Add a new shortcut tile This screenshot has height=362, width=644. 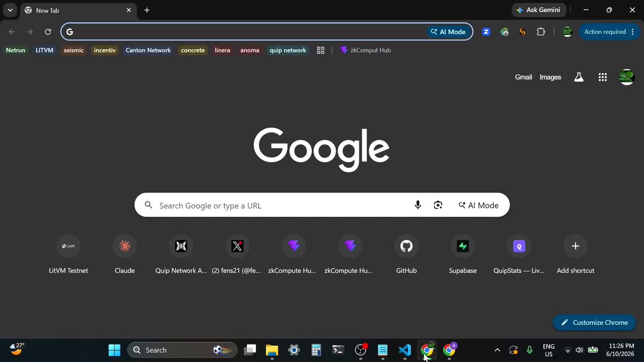click(x=575, y=255)
